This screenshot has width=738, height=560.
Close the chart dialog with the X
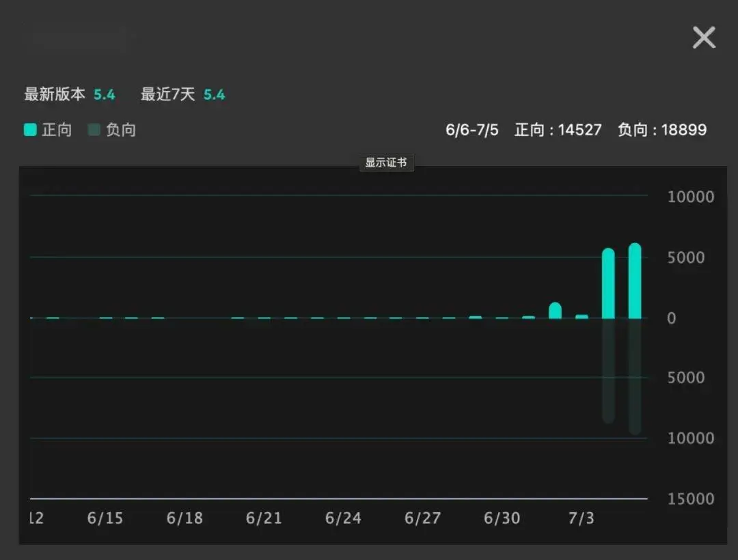pos(704,38)
